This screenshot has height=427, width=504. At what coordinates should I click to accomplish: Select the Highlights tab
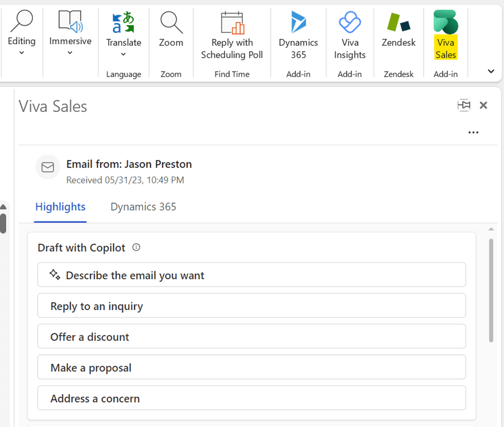[60, 207]
